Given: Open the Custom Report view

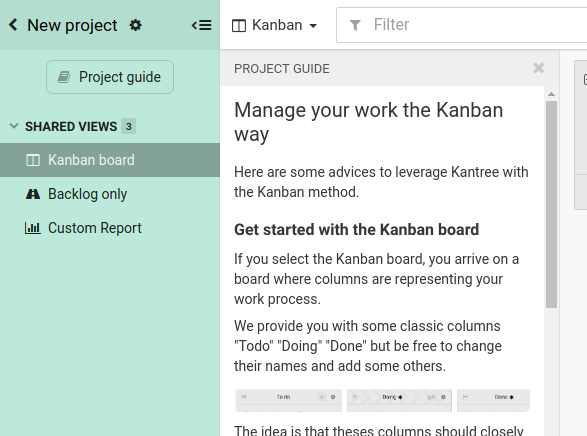Looking at the screenshot, I should pyautogui.click(x=110, y=228).
